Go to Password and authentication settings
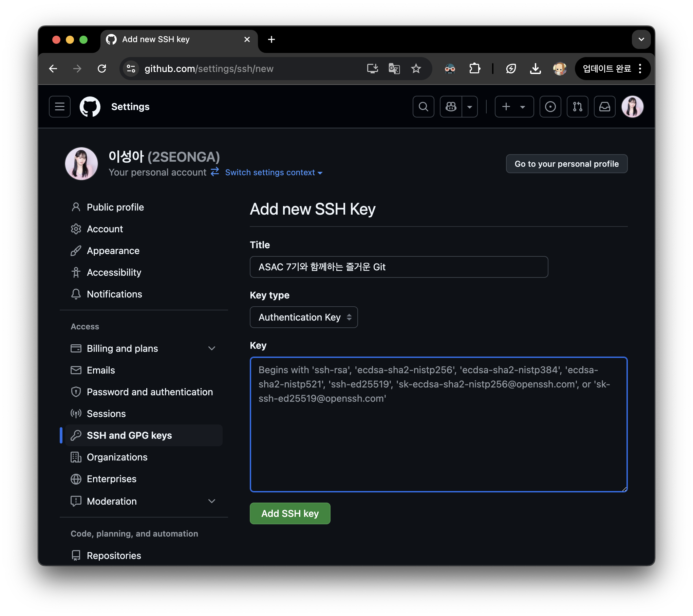The width and height of the screenshot is (693, 616). 150,392
